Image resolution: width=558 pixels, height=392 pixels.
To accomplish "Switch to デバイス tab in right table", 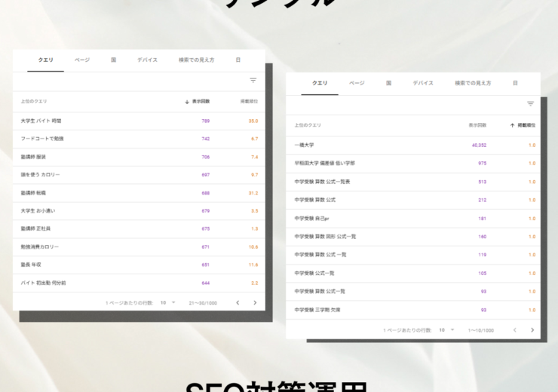I will click(x=422, y=83).
